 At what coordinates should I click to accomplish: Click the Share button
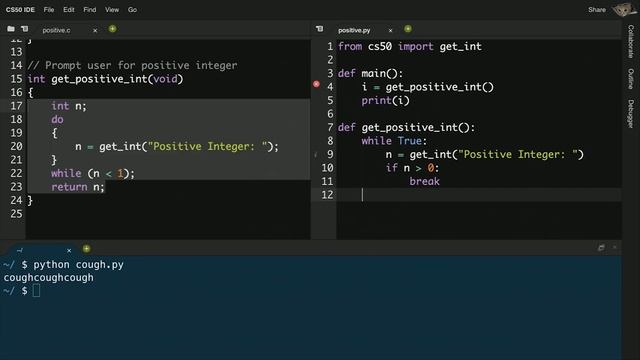click(597, 10)
